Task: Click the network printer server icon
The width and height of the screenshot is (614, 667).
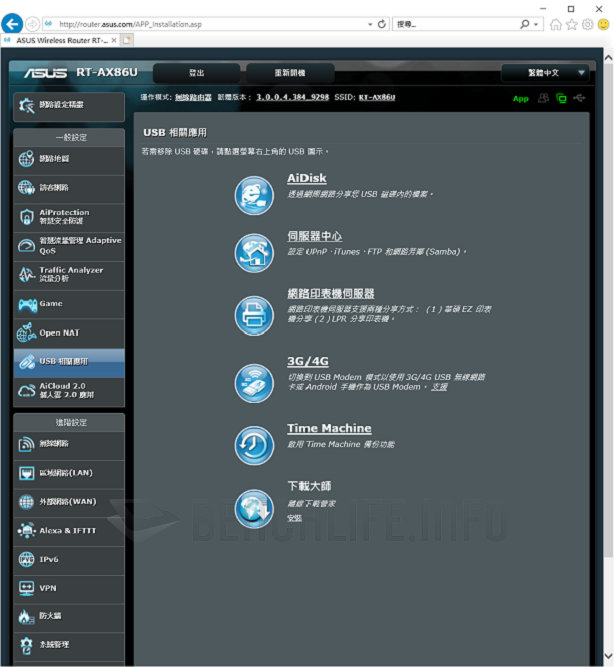Action: tap(254, 316)
